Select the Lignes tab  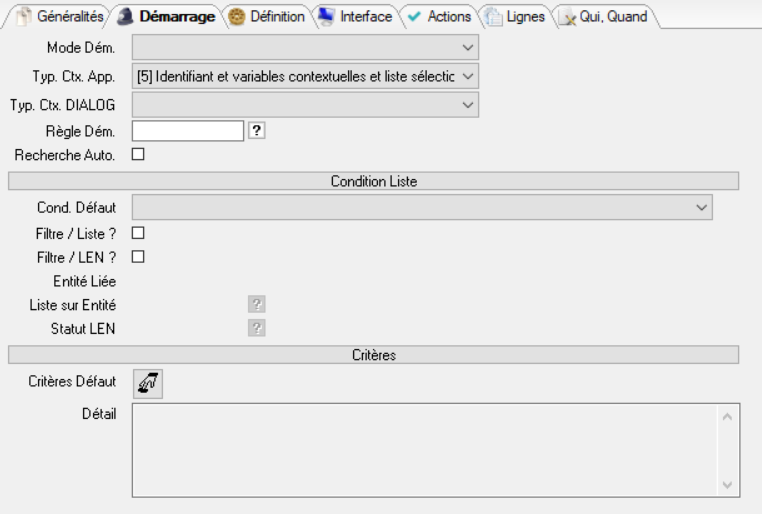pos(516,17)
